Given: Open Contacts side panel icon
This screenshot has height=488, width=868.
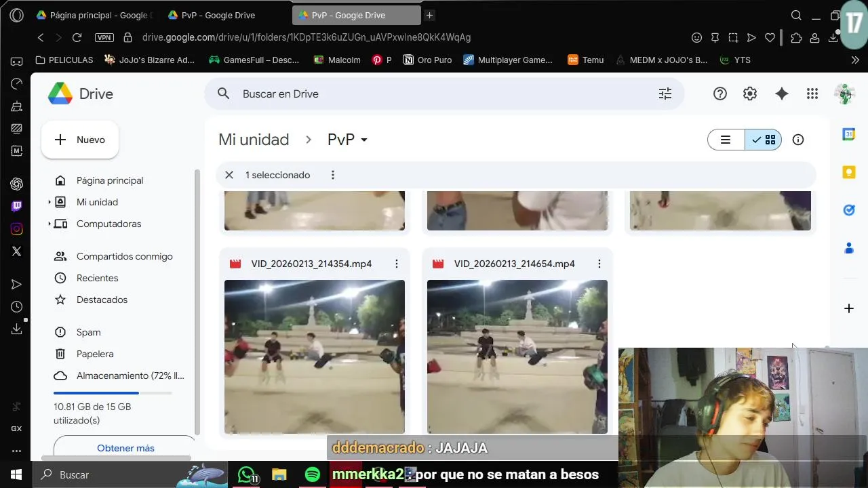Looking at the screenshot, I should (848, 248).
